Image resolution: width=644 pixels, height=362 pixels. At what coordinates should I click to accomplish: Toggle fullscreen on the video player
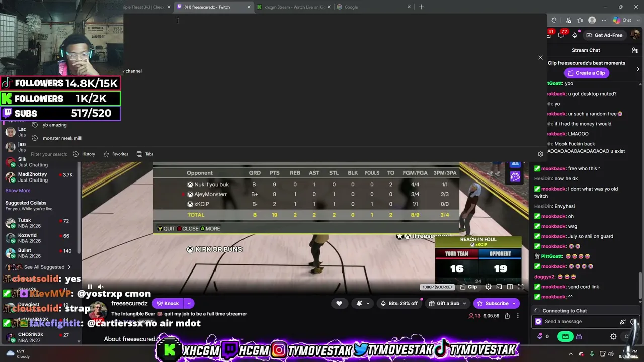(x=521, y=287)
